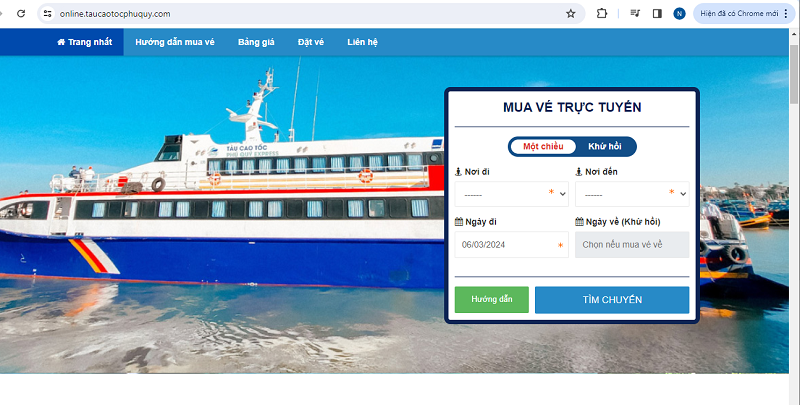Open the Bảng giá price list menu
The height and width of the screenshot is (405, 800).
[x=256, y=42]
